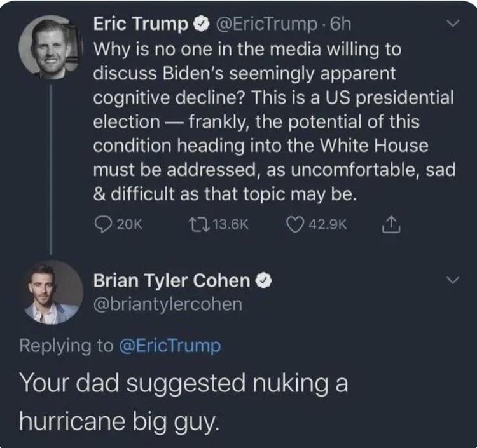Click the @EricTrump mention in Replying to

(170, 345)
